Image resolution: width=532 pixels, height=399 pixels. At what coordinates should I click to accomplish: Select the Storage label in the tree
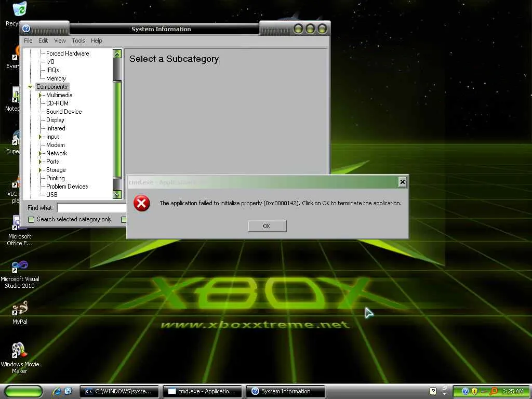point(56,170)
